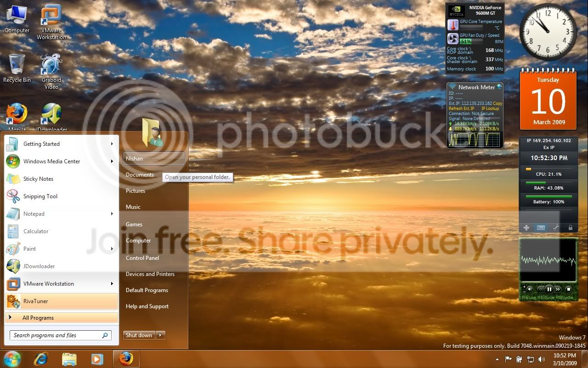The height and width of the screenshot is (368, 588).
Task: Expand the Paint jump list arrow
Action: [112, 249]
